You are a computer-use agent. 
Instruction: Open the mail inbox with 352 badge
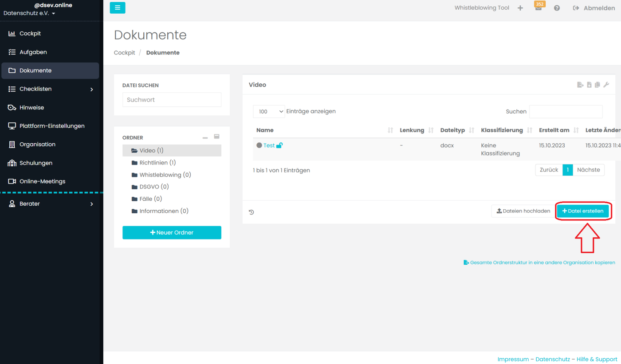pyautogui.click(x=538, y=8)
